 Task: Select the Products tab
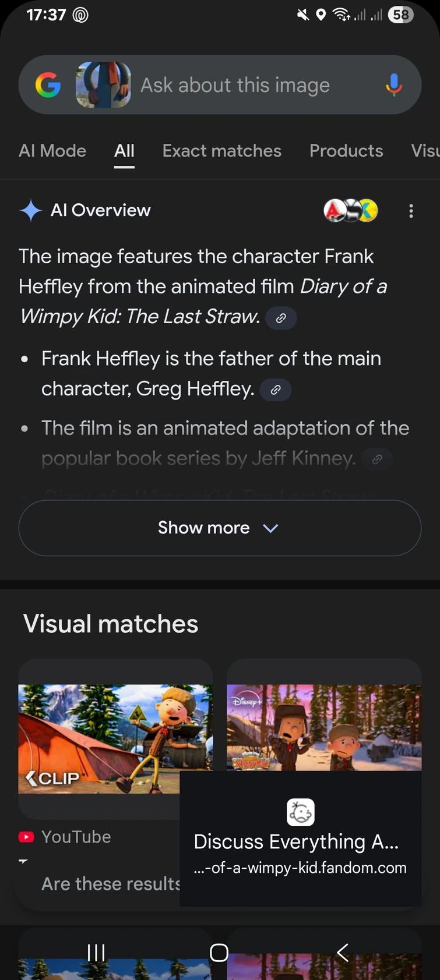(346, 151)
